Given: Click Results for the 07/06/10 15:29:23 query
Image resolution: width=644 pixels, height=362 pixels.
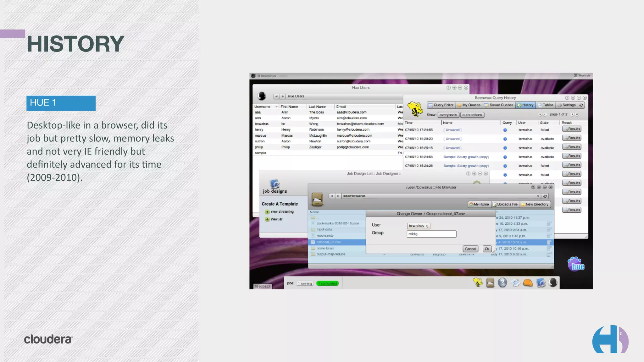Looking at the screenshot, I should [x=572, y=138].
